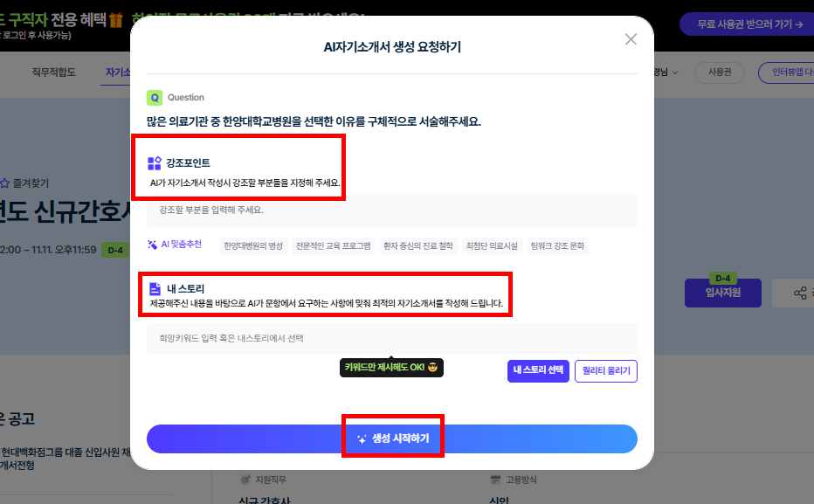Click the 강조할 부분을 입력해 주세요 input field
This screenshot has height=504, width=814.
click(x=391, y=211)
